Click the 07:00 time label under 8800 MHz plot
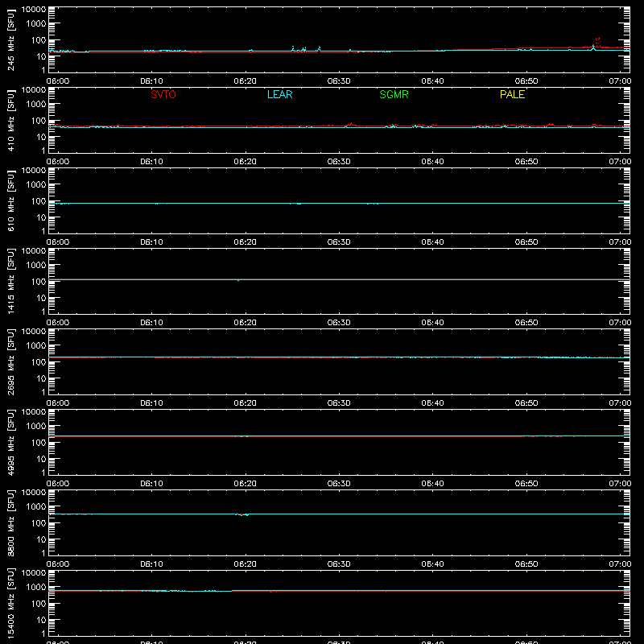Image resolution: width=644 pixels, height=644 pixels. (x=620, y=564)
